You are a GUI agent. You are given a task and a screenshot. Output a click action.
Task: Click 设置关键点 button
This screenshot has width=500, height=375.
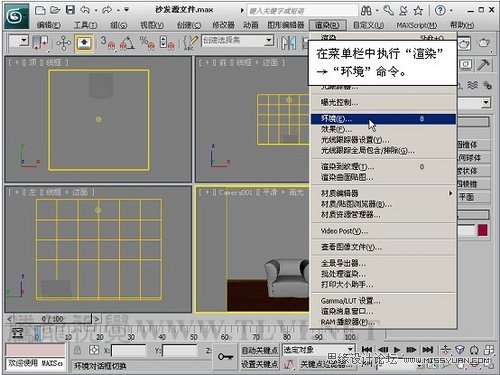pos(260,364)
